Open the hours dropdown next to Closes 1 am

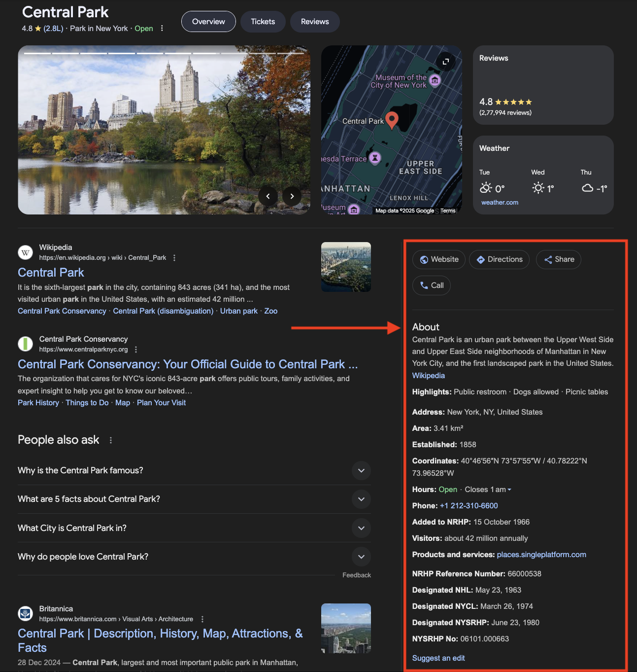(x=509, y=490)
